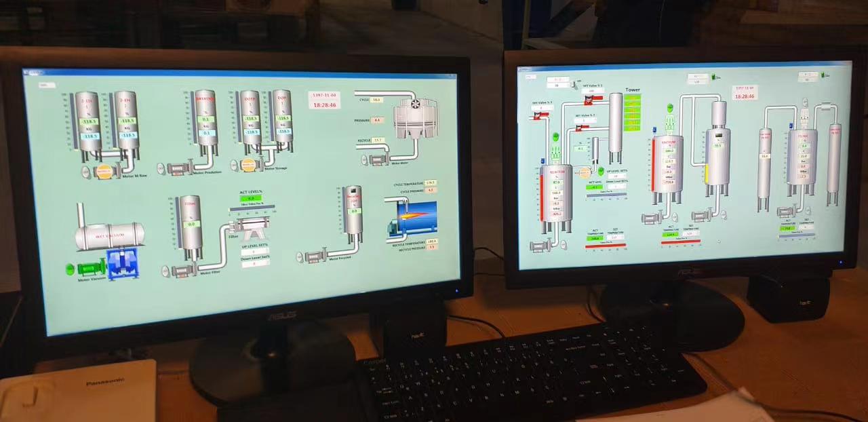Screen dimensions: 868x422
Task: Click the Motor Production pump icon
Action: [x=180, y=168]
